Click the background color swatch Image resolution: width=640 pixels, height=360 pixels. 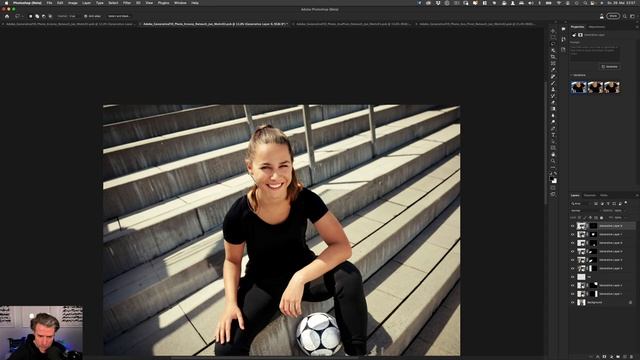click(555, 181)
